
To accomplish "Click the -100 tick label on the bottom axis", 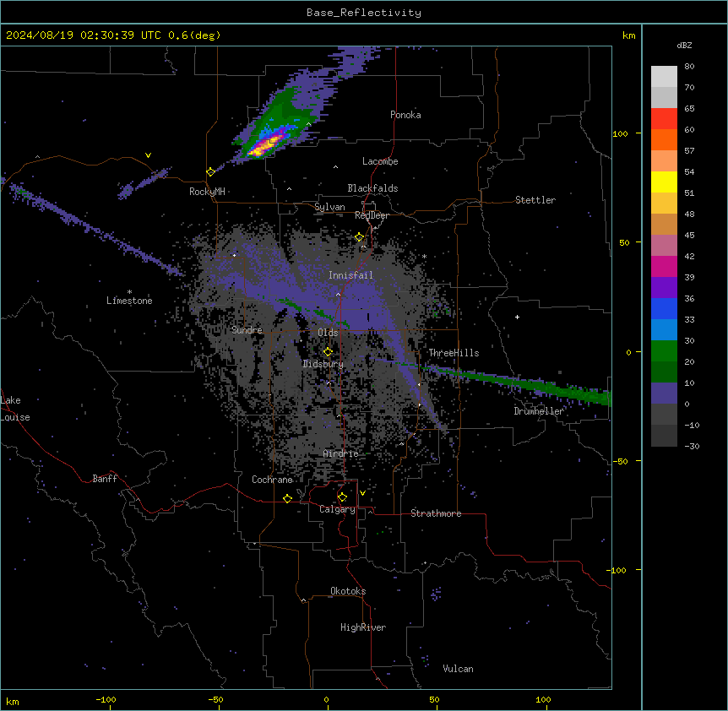I will [106, 699].
